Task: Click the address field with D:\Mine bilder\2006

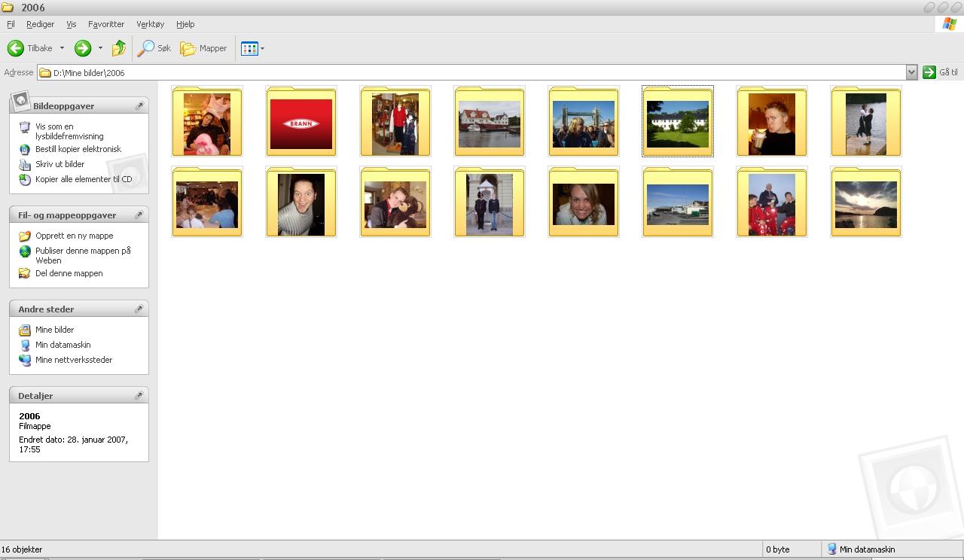Action: 471,72
